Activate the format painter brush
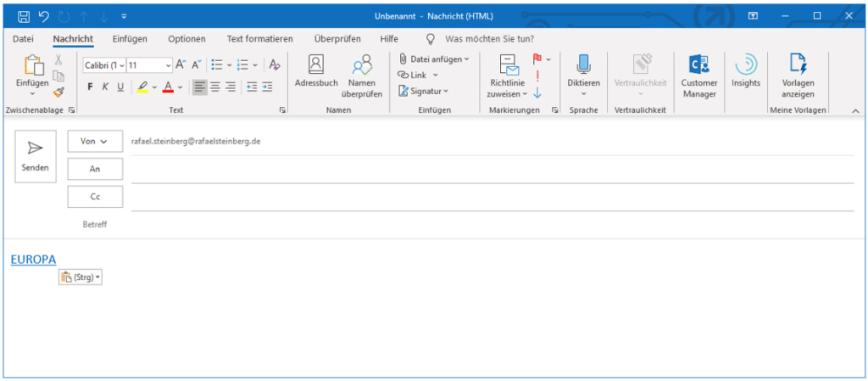Image resolution: width=868 pixels, height=381 pixels. point(58,92)
